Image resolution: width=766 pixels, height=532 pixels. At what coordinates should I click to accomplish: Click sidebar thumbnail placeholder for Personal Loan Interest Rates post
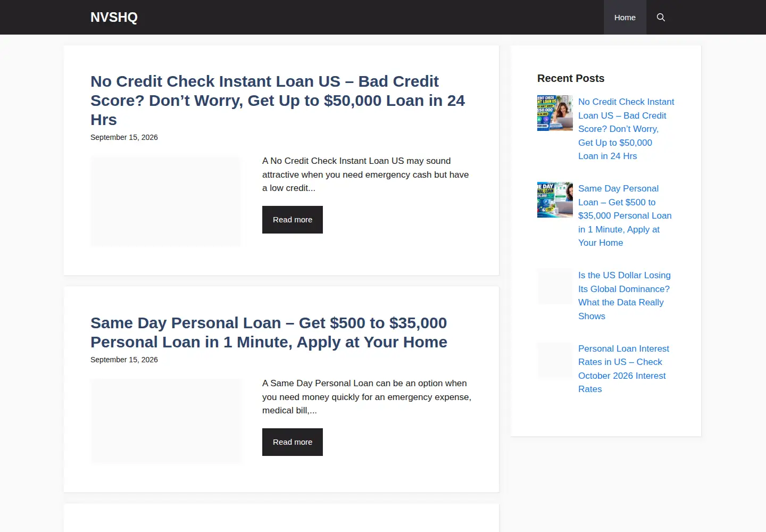click(x=555, y=360)
